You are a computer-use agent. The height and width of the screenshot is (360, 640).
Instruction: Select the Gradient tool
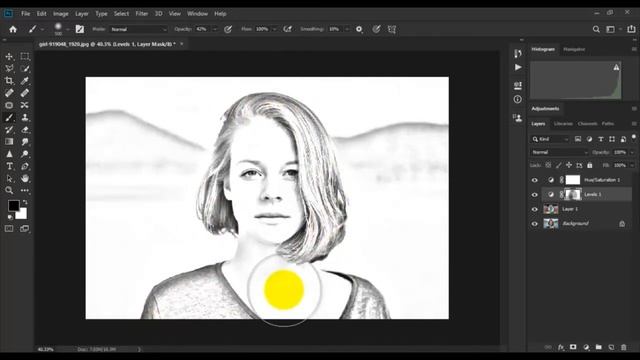tap(9, 142)
